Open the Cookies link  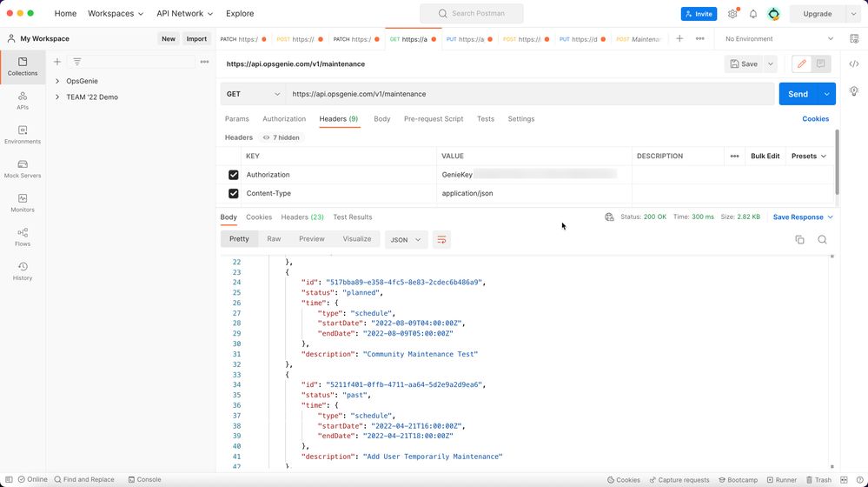pos(815,119)
